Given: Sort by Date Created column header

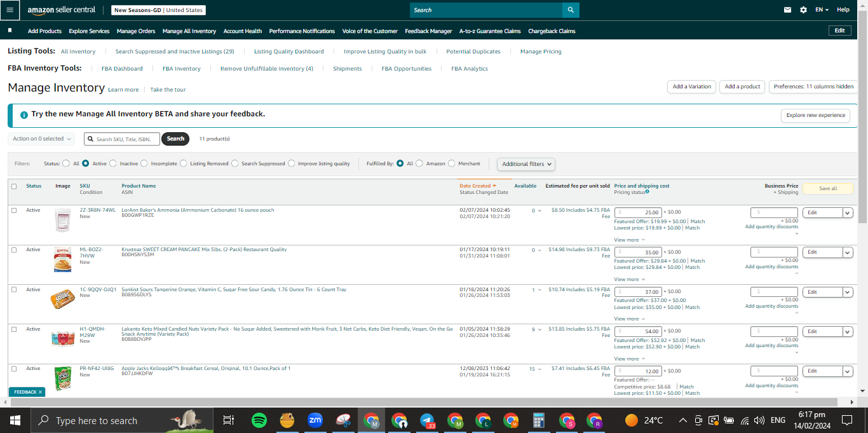Looking at the screenshot, I should tap(478, 186).
